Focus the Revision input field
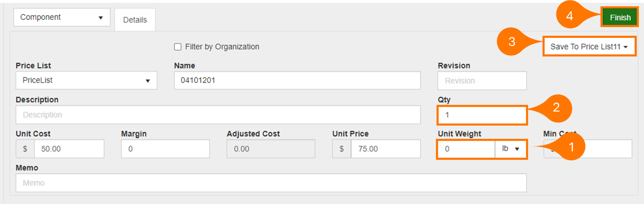Image resolution: width=644 pixels, height=204 pixels. (x=482, y=81)
